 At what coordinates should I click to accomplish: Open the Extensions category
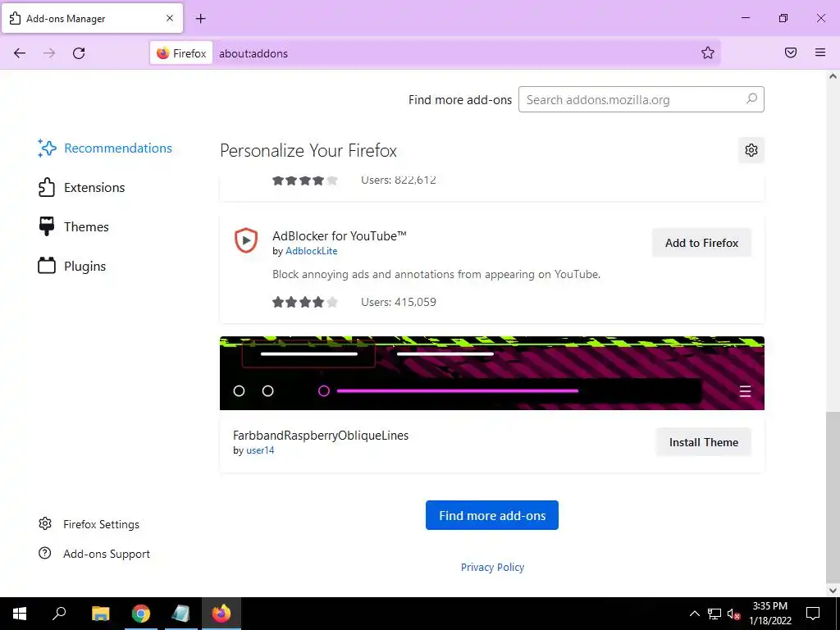[x=81, y=188]
